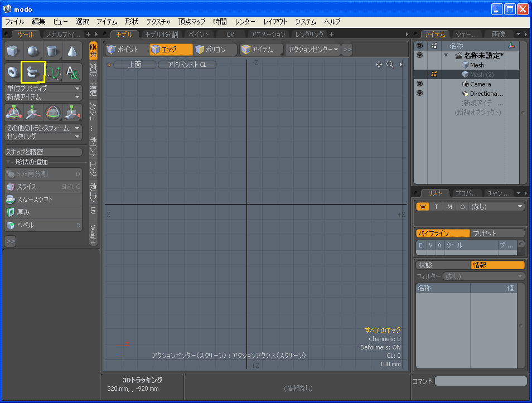Viewport: 532px width, 403px height.
Task: Click the コマンド input field
Action: [x=480, y=381]
